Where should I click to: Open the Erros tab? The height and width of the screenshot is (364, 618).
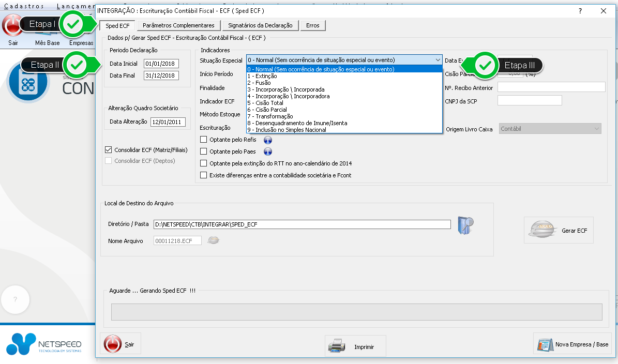313,25
